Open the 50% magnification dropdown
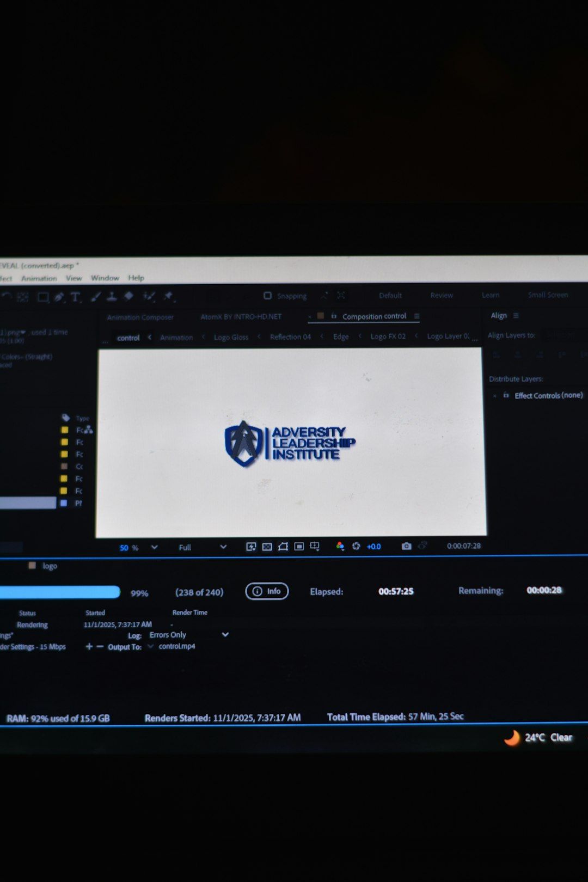Screen dimensions: 588x882 click(154, 547)
